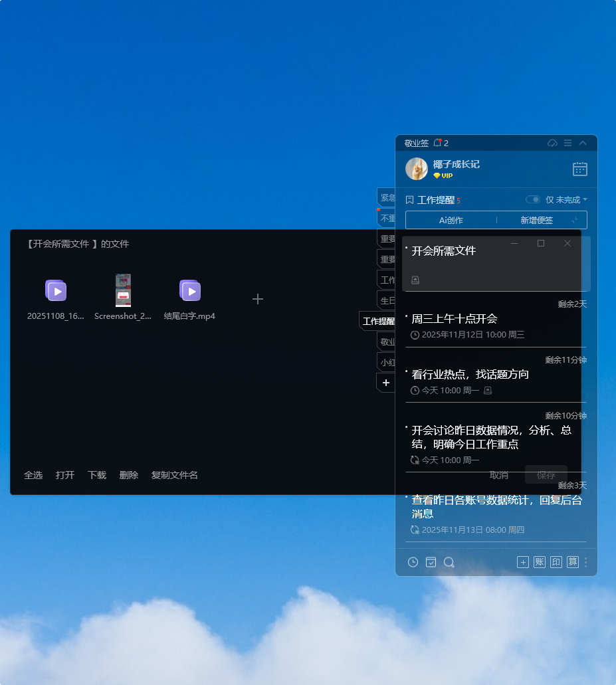Select the 不重 category tab with the red dot
616x685 pixels.
point(387,218)
